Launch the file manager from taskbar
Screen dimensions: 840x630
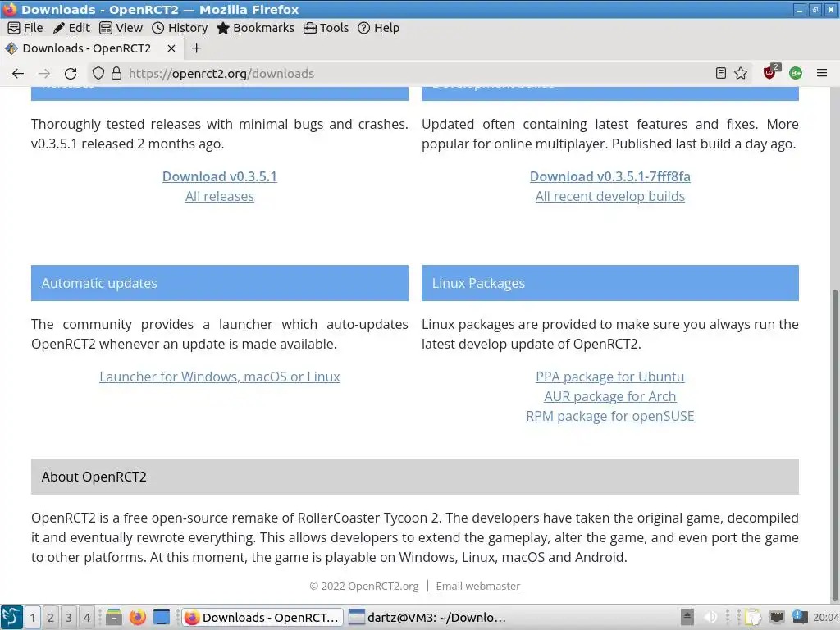pos(113,617)
